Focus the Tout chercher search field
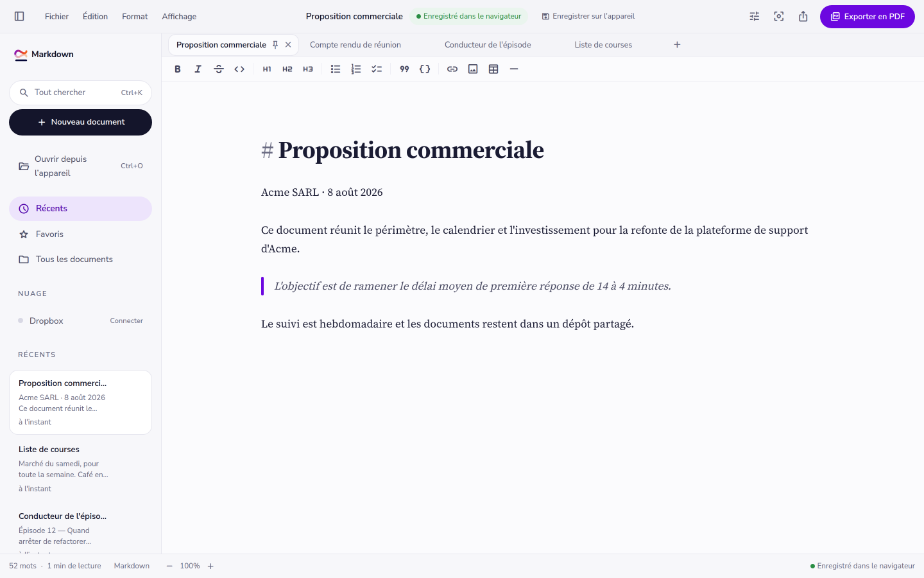Viewport: 924px width, 578px height. tap(80, 92)
